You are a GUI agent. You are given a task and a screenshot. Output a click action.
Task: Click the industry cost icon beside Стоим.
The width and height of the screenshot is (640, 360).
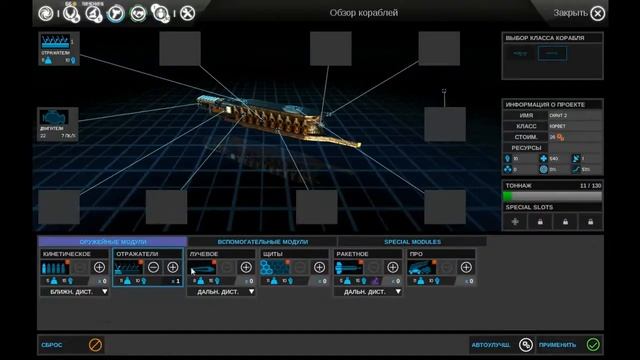point(560,137)
